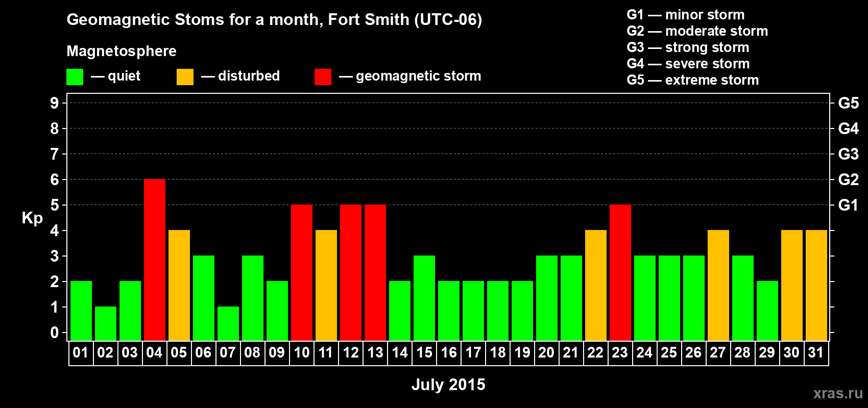Select the red bar for July 12

(x=351, y=272)
